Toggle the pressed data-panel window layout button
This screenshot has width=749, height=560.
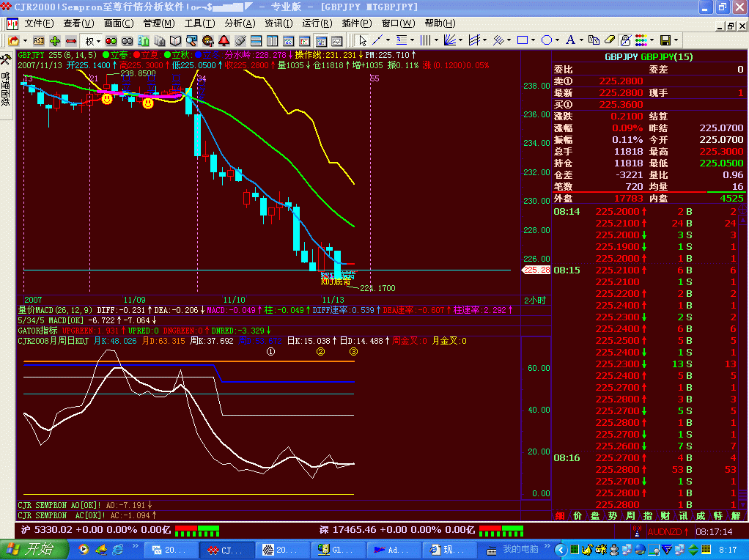[320, 41]
